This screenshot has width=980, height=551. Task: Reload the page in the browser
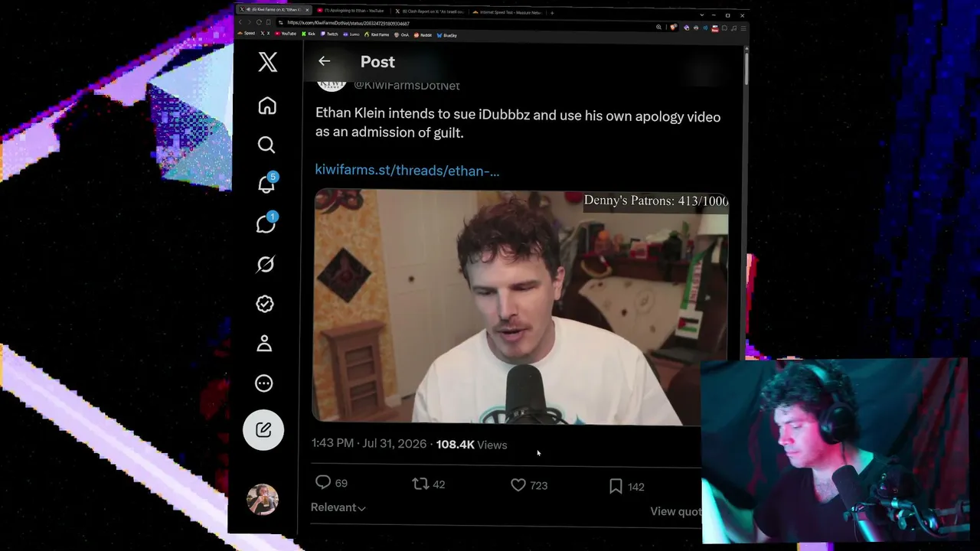point(259,22)
